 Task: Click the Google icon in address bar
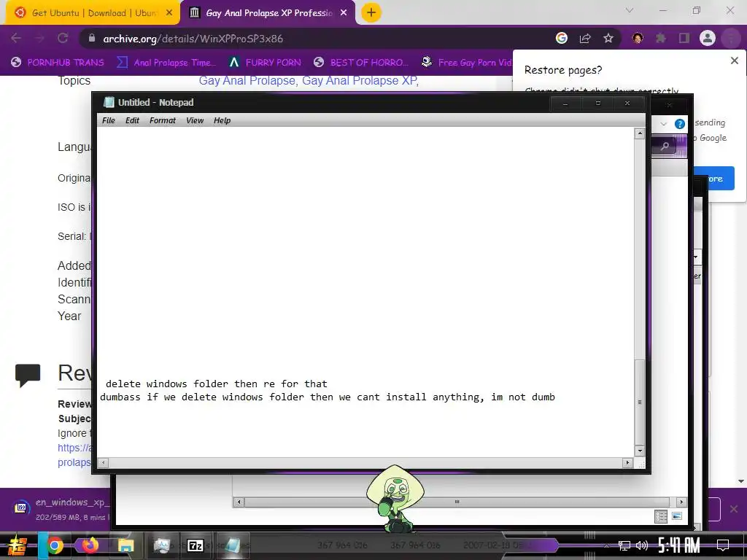click(x=562, y=38)
